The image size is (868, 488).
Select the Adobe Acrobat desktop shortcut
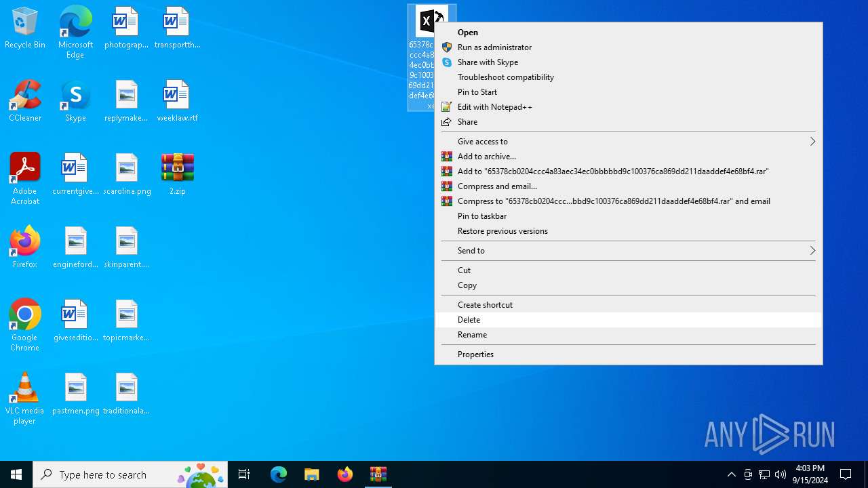(25, 178)
